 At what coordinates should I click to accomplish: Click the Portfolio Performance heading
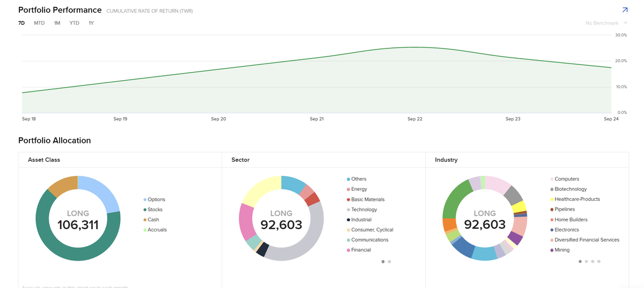click(60, 10)
